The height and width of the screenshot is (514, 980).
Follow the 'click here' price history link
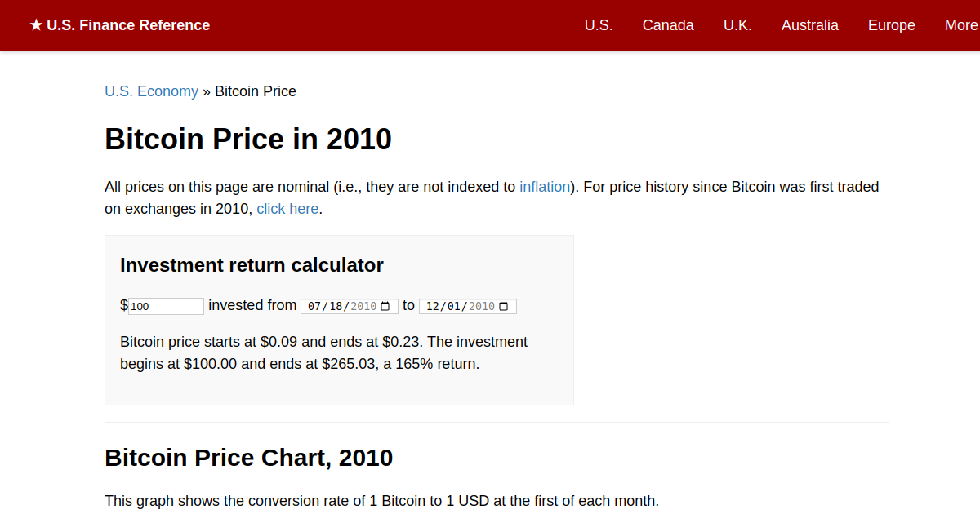287,209
